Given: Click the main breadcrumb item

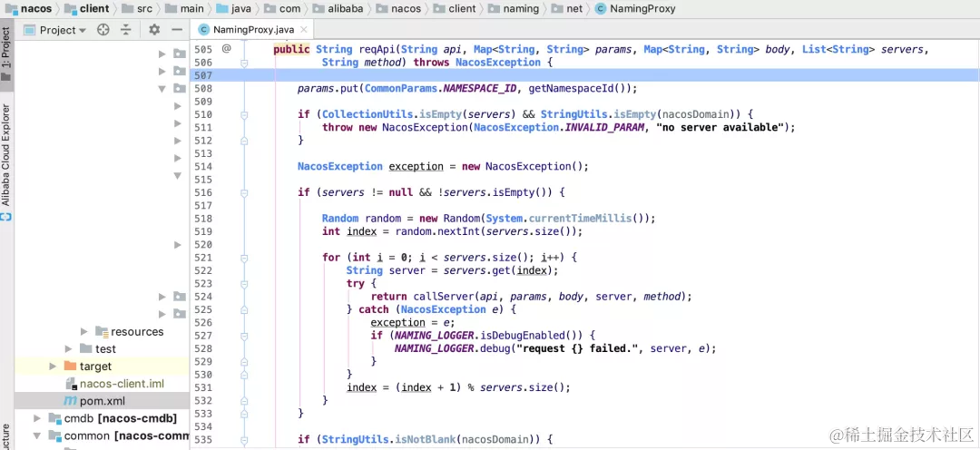Looking at the screenshot, I should [x=185, y=9].
